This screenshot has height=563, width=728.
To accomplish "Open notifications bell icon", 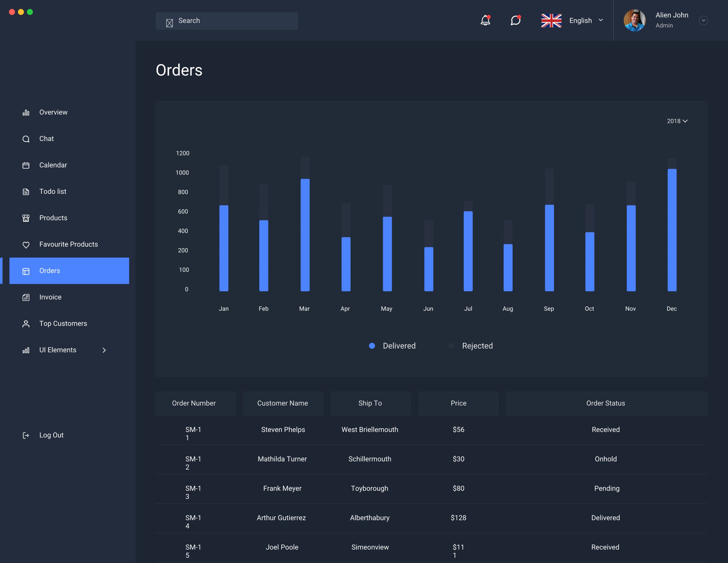I will click(485, 20).
